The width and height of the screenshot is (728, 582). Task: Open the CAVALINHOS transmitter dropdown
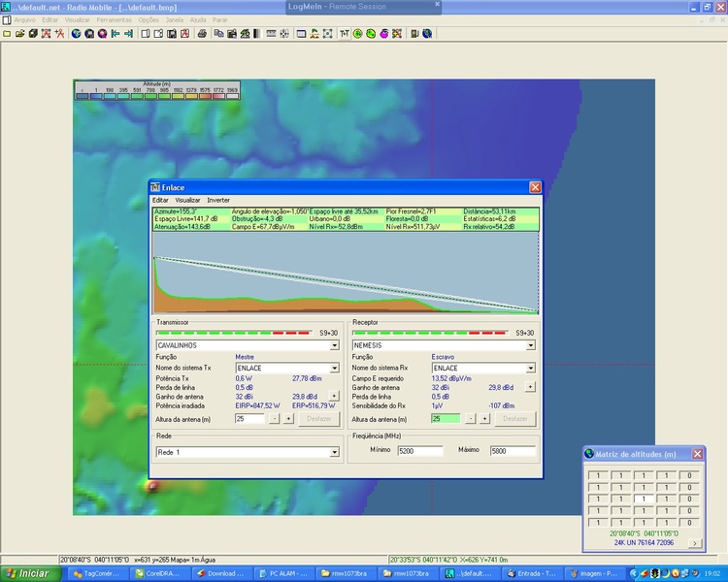point(336,344)
